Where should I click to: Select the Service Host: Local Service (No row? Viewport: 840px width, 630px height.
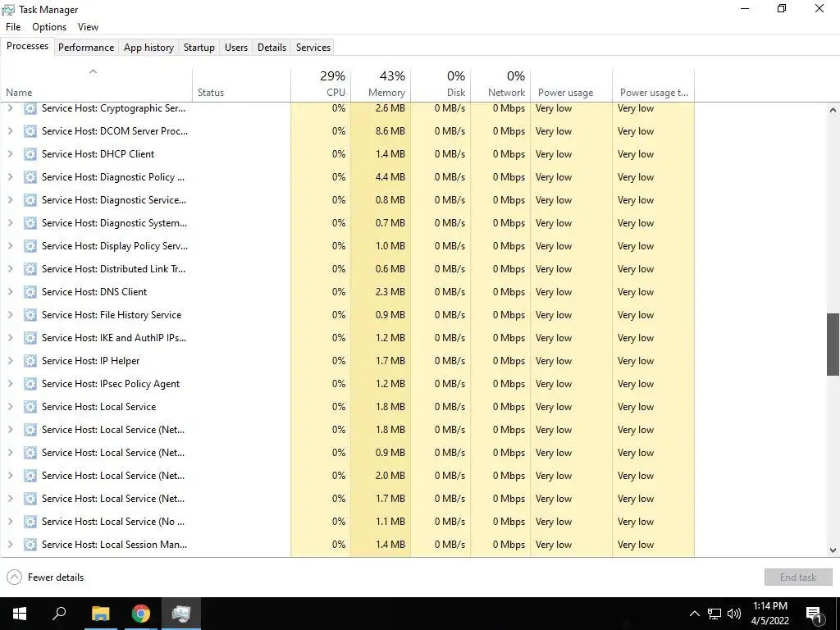point(113,522)
